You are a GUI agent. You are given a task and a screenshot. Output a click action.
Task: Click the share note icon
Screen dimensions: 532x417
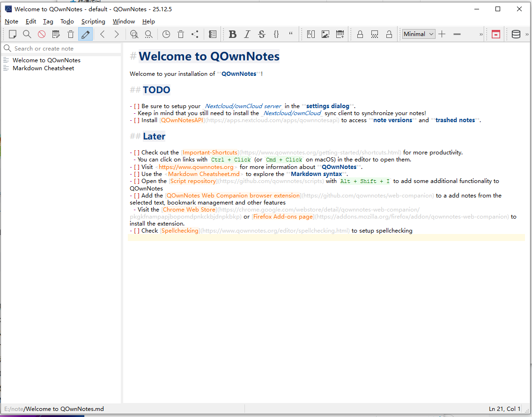click(195, 34)
